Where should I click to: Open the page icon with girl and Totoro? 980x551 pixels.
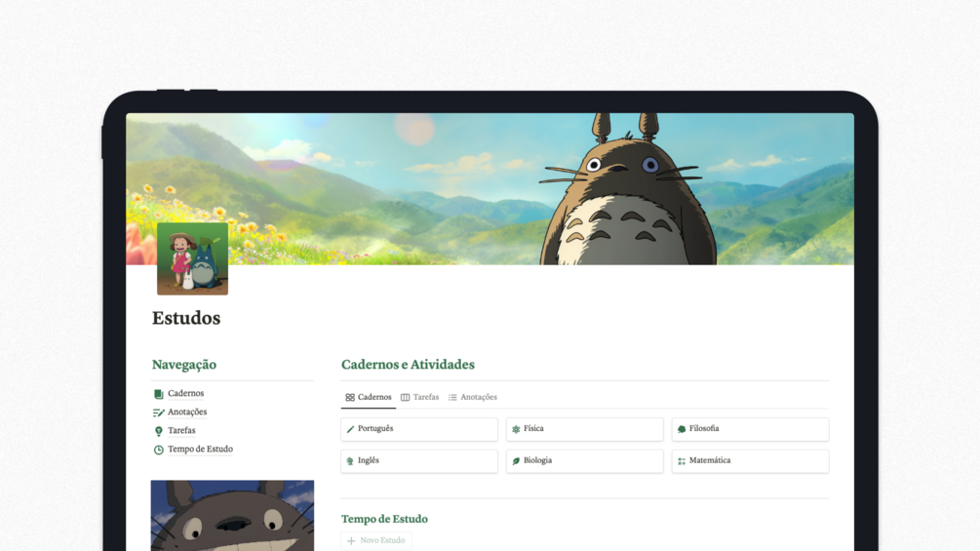click(x=192, y=258)
